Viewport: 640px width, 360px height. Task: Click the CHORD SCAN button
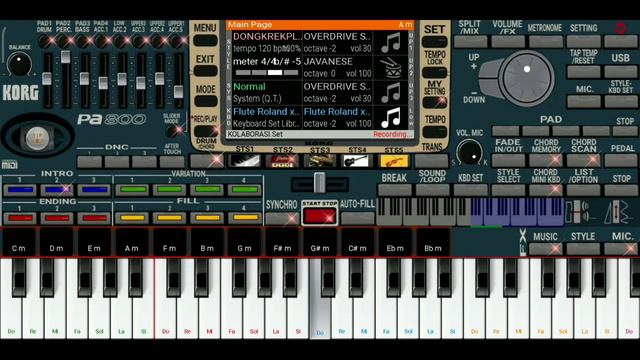tap(583, 160)
